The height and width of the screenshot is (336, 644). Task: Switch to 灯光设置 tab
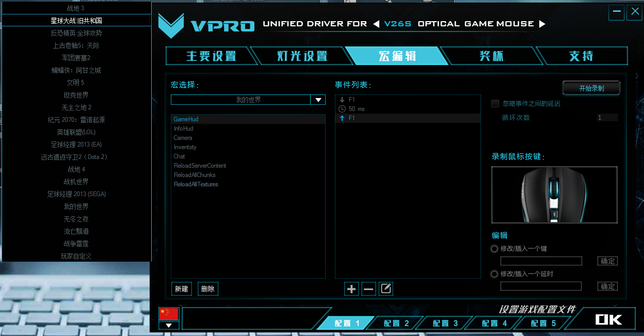pyautogui.click(x=302, y=56)
